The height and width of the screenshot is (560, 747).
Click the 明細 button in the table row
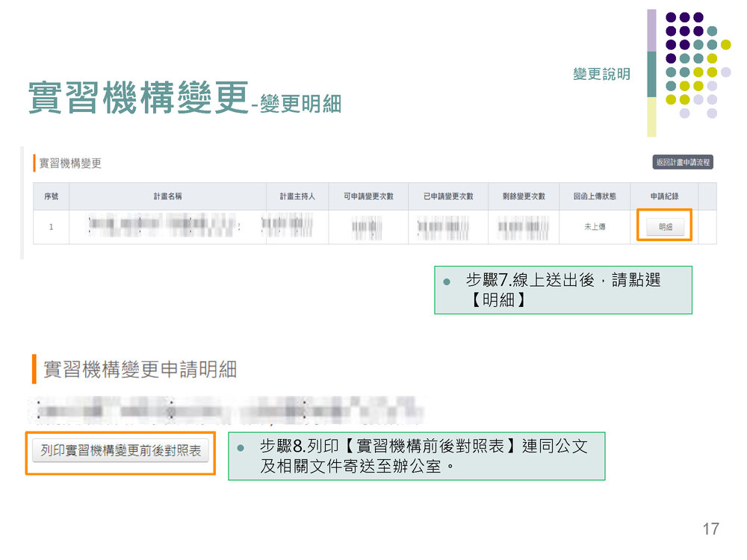[665, 227]
